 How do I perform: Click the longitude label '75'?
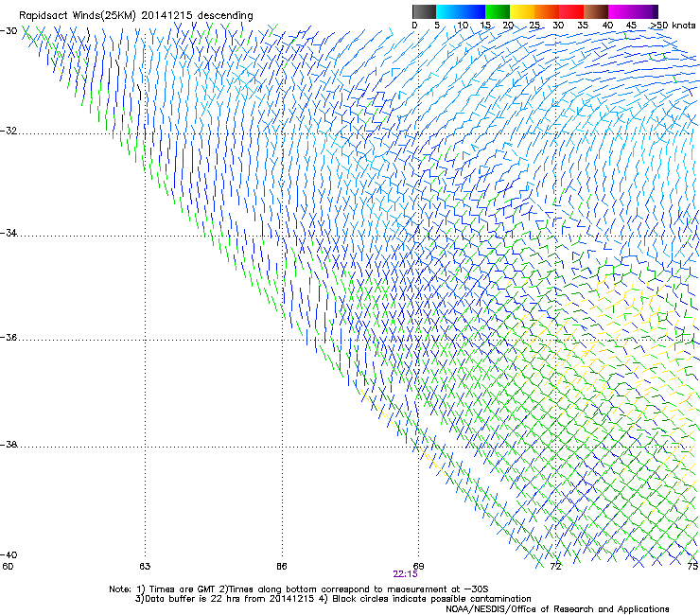(x=692, y=567)
